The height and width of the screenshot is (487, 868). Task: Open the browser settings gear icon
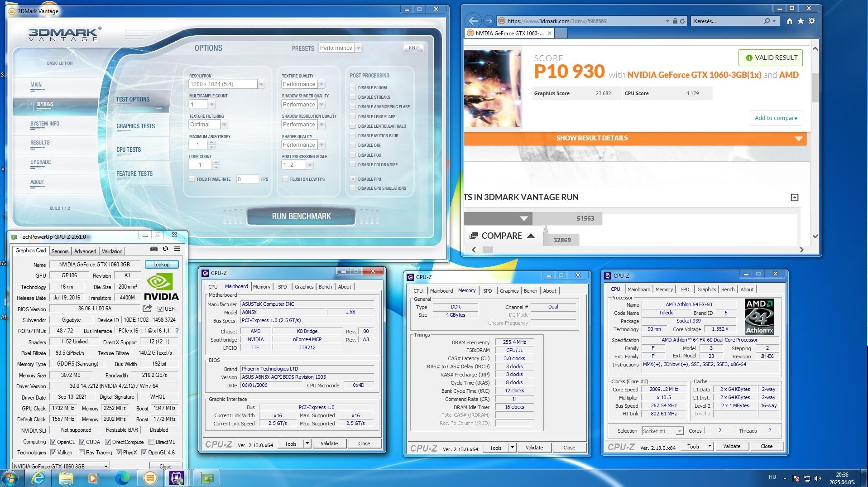(x=812, y=21)
